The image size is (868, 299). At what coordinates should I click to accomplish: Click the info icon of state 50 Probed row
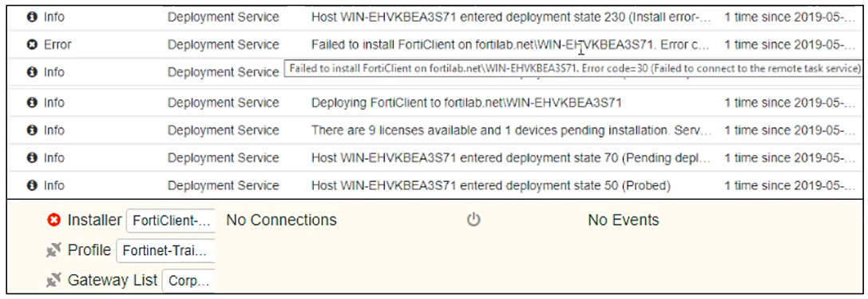32,185
